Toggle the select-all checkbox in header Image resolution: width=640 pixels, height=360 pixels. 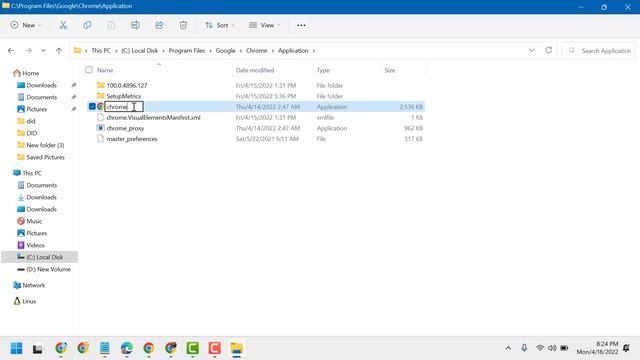point(89,70)
